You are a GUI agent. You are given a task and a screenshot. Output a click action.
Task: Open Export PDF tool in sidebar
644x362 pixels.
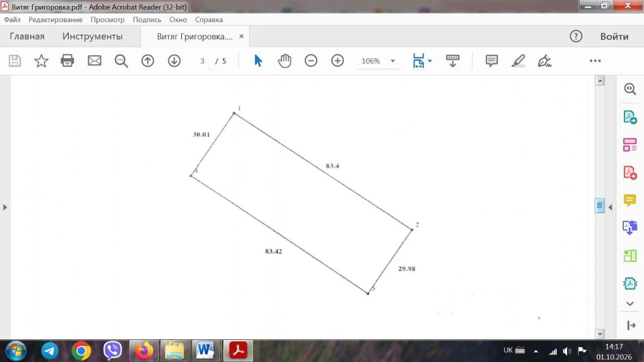(630, 117)
